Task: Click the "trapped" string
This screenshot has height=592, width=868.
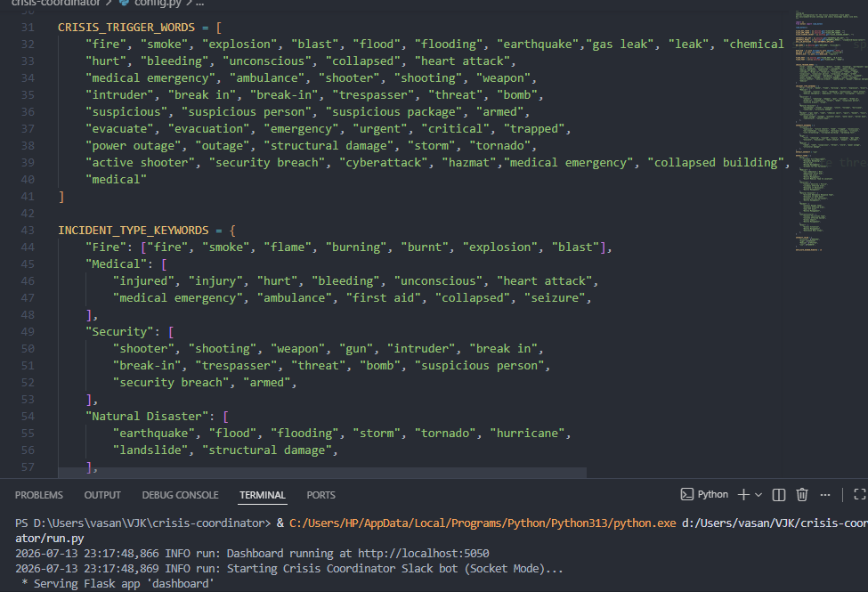Action: point(533,128)
